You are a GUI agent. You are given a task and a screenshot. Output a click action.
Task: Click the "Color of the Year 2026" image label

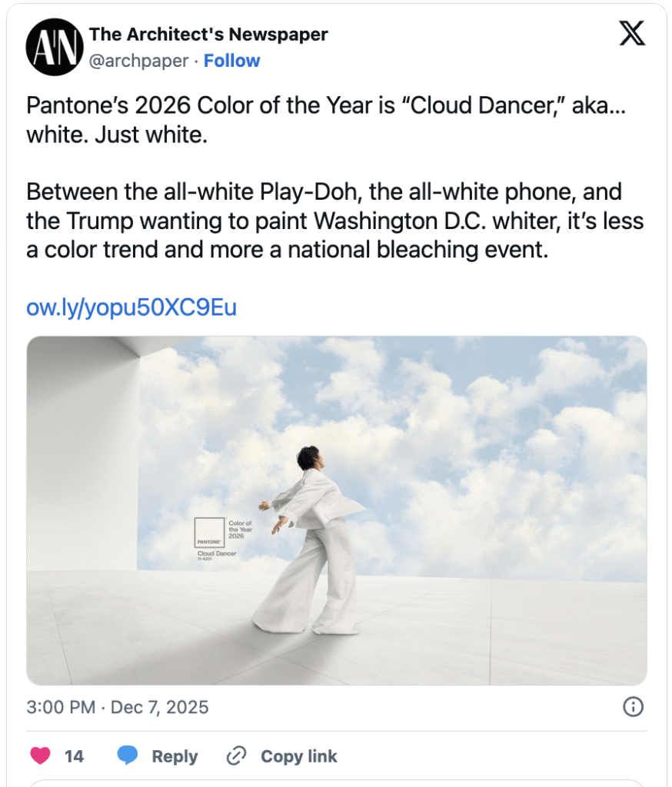[x=241, y=530]
